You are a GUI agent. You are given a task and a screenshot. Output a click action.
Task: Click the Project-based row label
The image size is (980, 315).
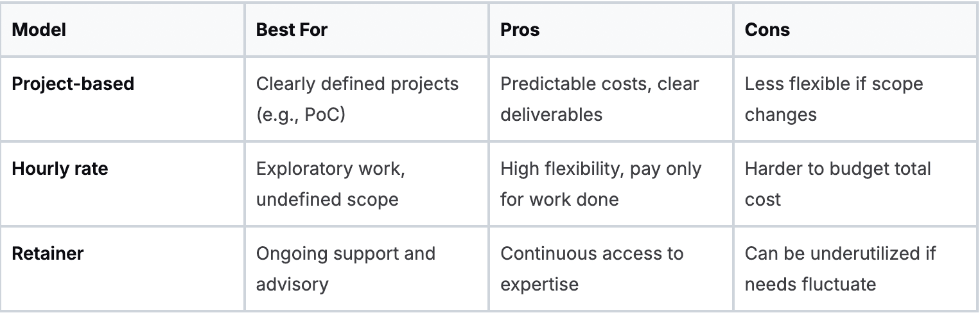coord(73,84)
